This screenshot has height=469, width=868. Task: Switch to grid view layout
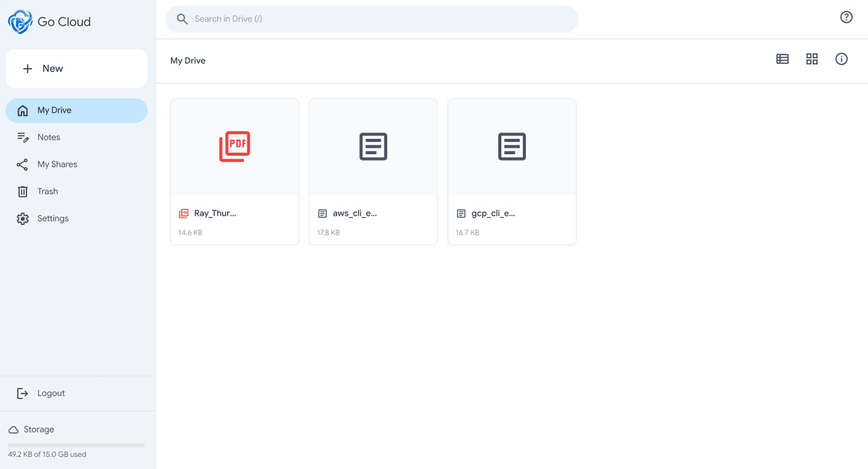pos(812,59)
